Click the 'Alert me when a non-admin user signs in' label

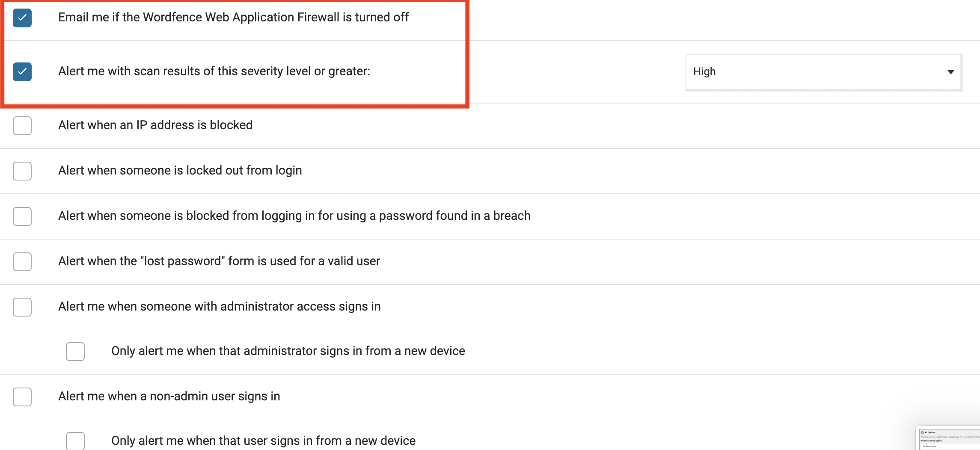coord(169,396)
